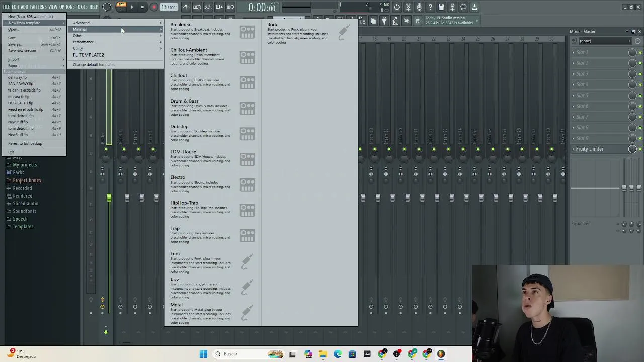Open the PATTERNS menu
Image resolution: width=644 pixels, height=362 pixels.
tap(38, 7)
